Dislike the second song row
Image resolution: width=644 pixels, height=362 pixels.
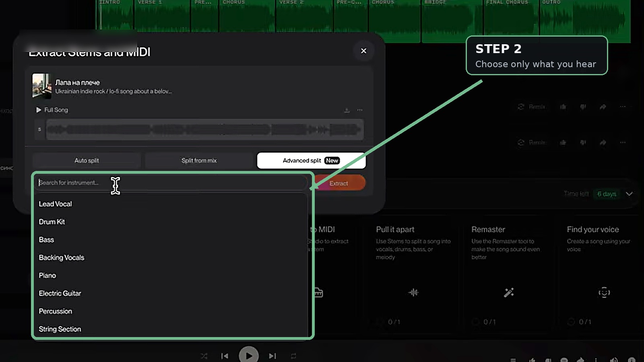pyautogui.click(x=583, y=142)
